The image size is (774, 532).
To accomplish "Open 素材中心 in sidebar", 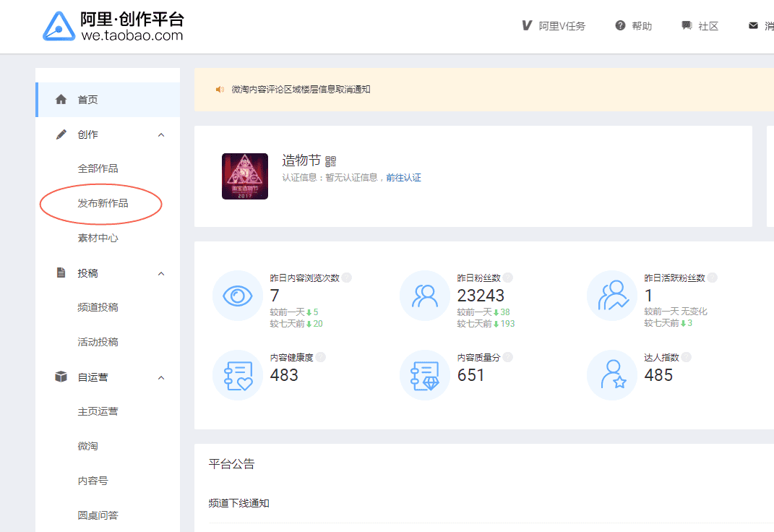I will (x=98, y=238).
